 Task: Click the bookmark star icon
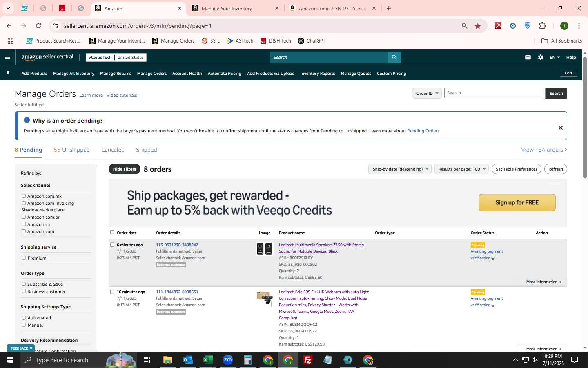coord(478,26)
